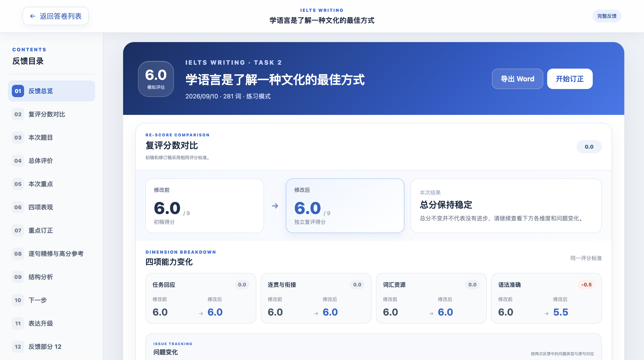The width and height of the screenshot is (644, 360).
Task: Click the 反馈目录 sidebar heading
Action: tap(28, 61)
